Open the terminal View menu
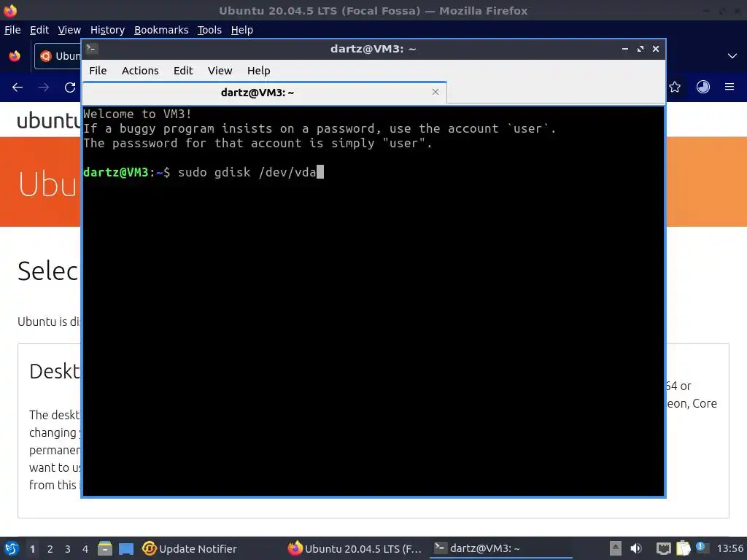 pos(220,71)
